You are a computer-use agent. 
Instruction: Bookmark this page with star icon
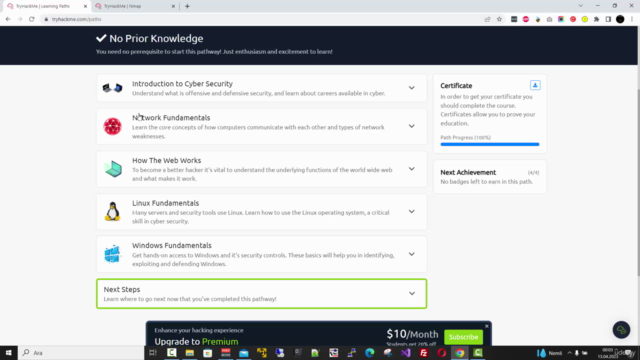pos(499,19)
